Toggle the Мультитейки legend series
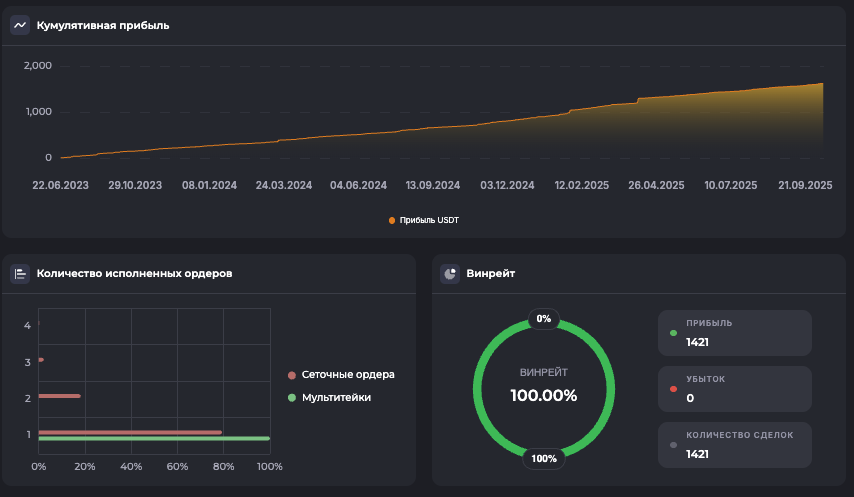Screen dimensions: 854x497 point(336,397)
